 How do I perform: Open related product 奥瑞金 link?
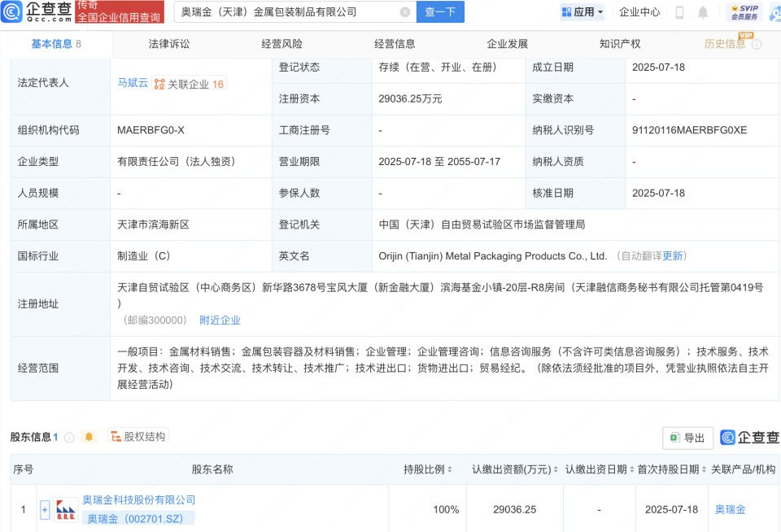coord(731,509)
